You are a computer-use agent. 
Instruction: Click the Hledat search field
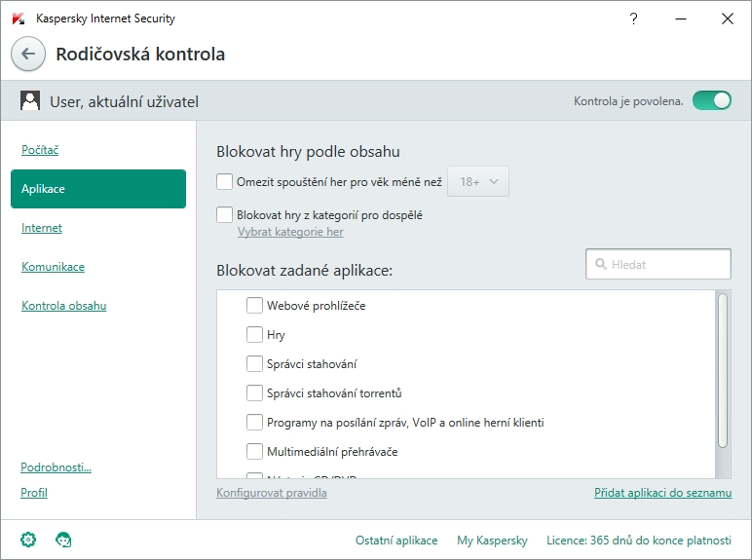pyautogui.click(x=667, y=264)
